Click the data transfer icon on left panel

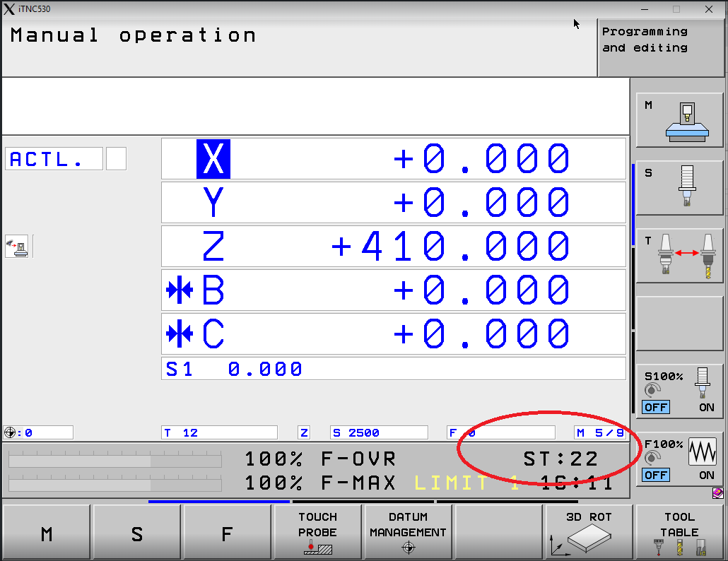point(18,246)
